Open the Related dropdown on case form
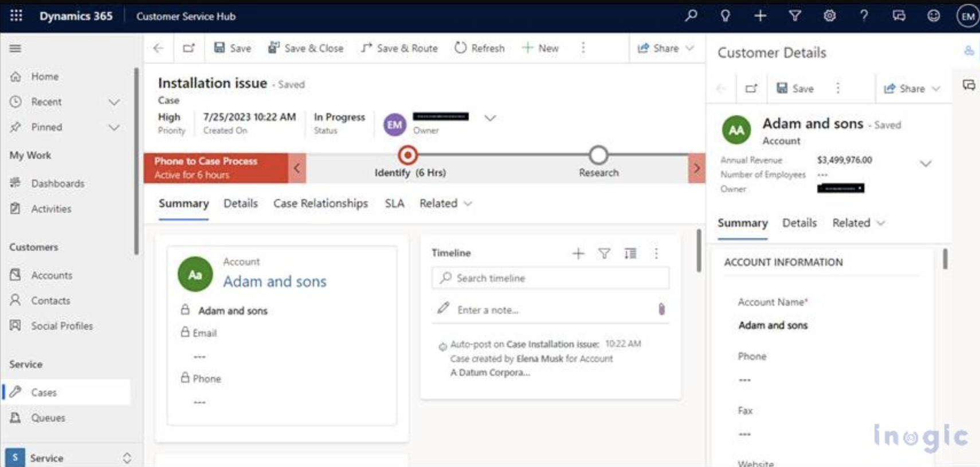 coord(445,204)
